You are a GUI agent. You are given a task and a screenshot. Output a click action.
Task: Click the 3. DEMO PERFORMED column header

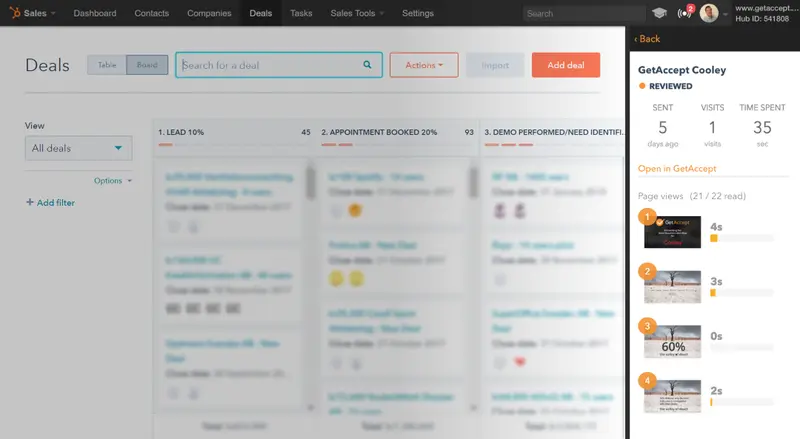point(554,132)
